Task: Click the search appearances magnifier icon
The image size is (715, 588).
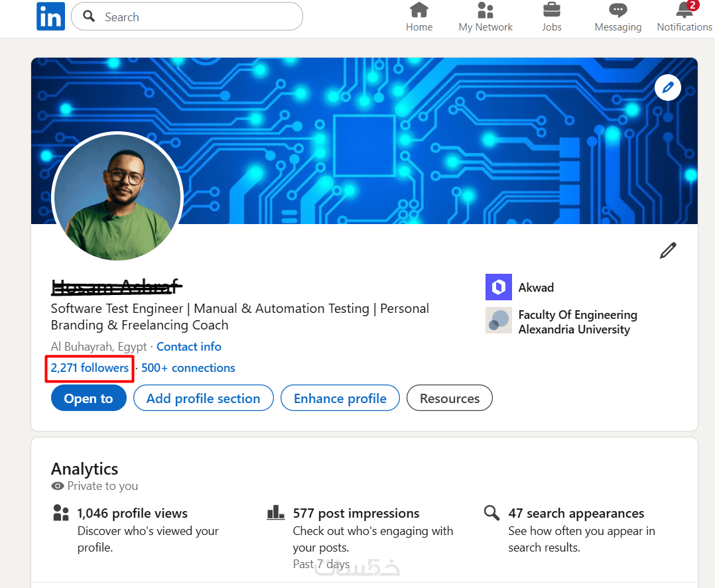Action: click(491, 512)
